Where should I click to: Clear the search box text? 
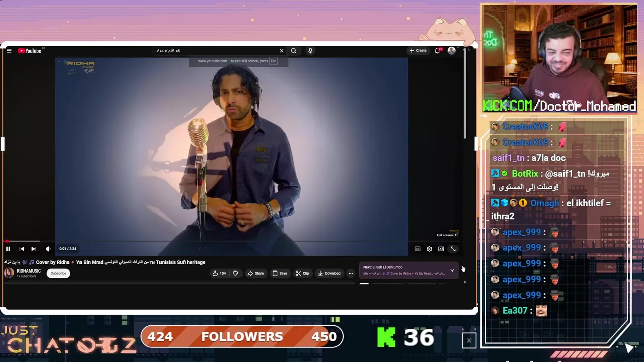[282, 51]
